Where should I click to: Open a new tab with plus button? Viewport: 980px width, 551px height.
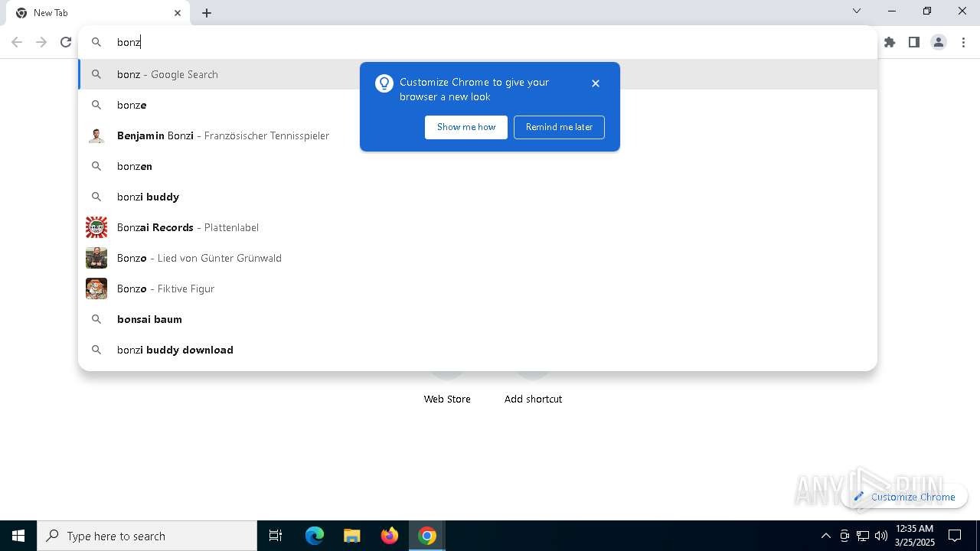[207, 13]
